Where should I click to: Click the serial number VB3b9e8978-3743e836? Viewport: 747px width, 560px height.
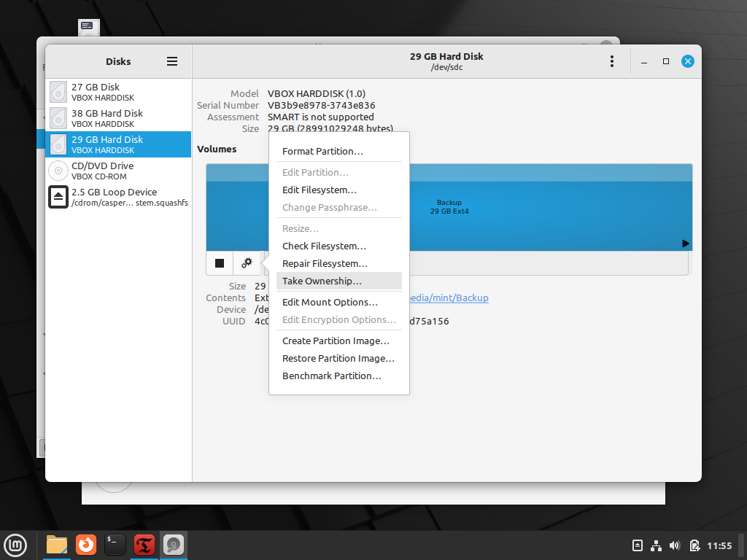point(321,105)
